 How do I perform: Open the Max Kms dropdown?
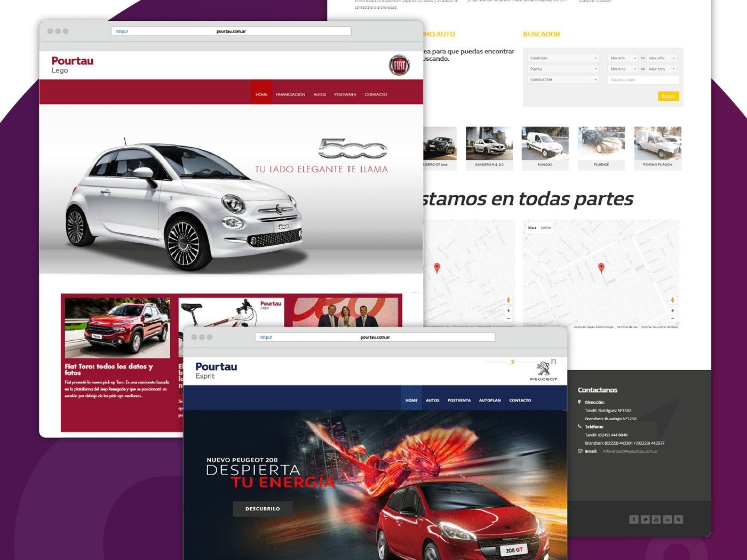click(662, 69)
